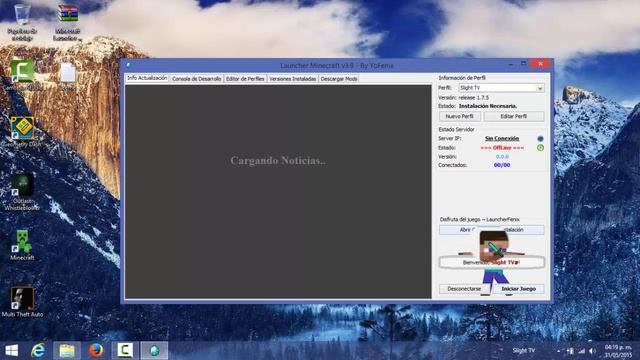
Task: Click the Cargando Noticias news area text
Action: click(x=278, y=160)
